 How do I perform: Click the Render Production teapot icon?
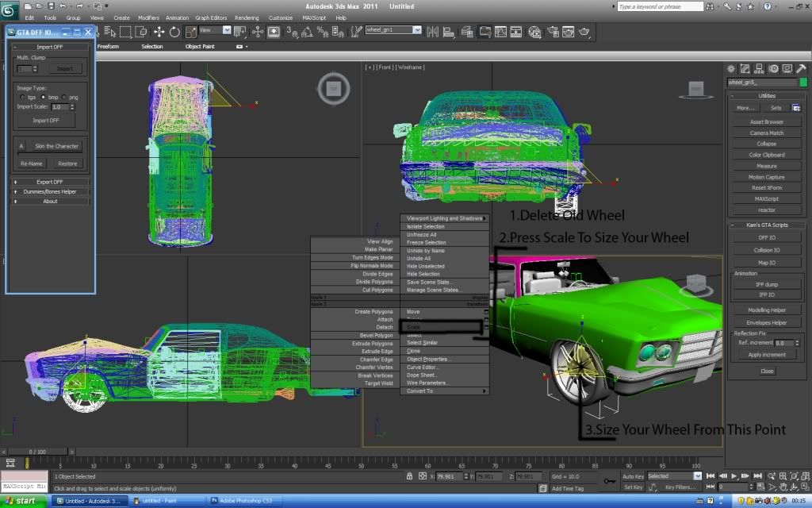(x=584, y=32)
